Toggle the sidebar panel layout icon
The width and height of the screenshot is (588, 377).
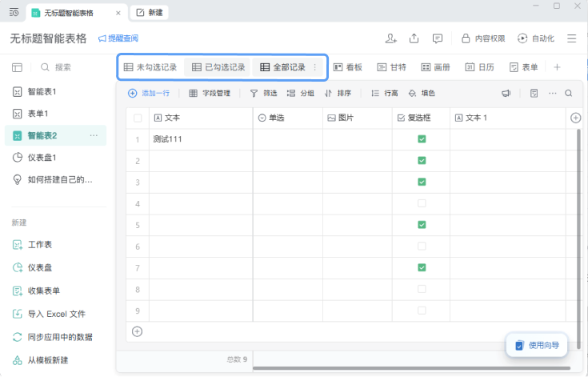18,67
